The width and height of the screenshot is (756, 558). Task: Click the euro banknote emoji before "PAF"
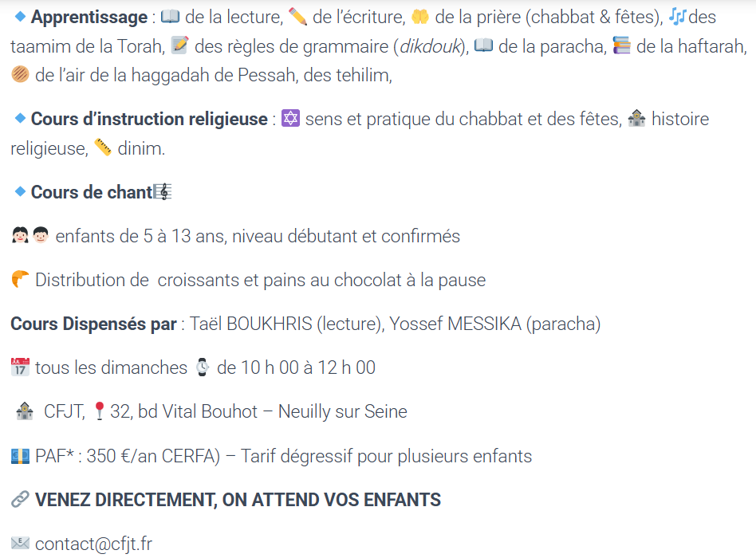(20, 456)
